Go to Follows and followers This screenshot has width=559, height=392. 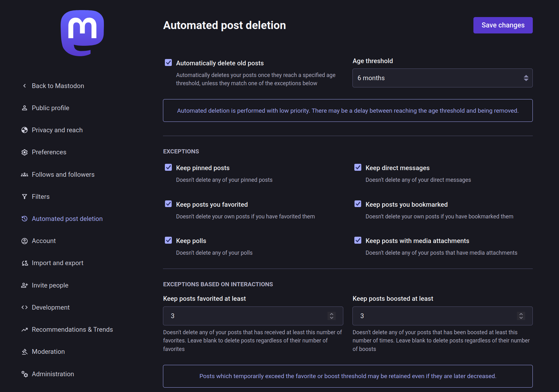click(63, 175)
